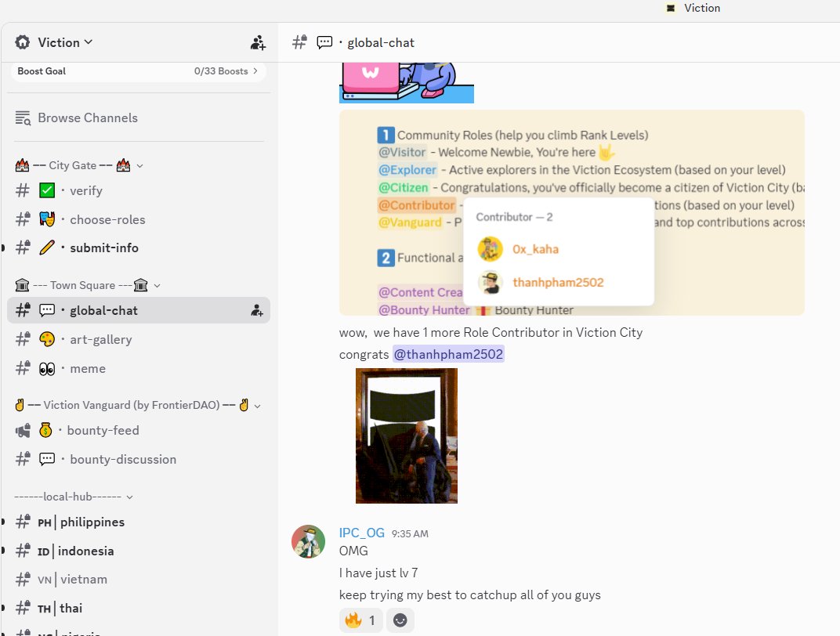Click the @thanhpham2502 mention in message

(448, 354)
